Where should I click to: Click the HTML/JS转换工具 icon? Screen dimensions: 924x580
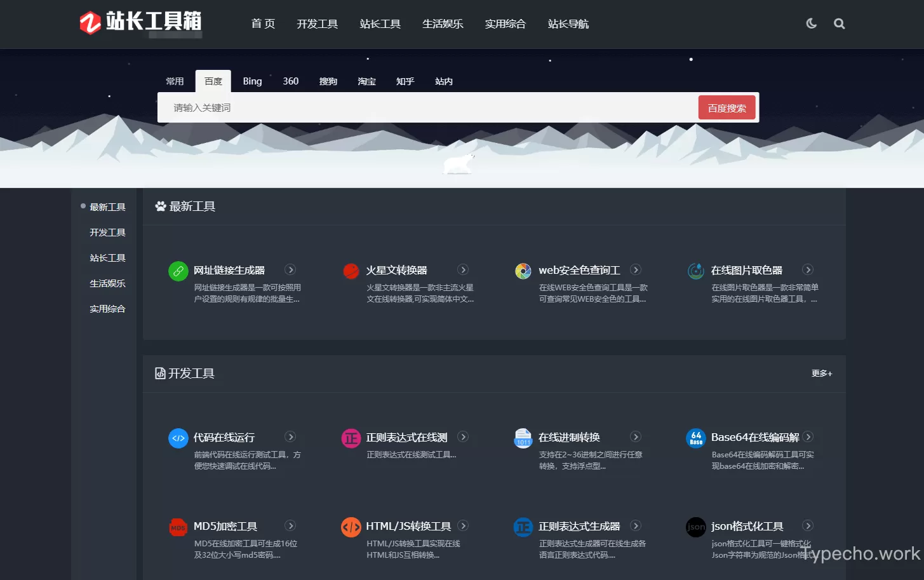point(351,527)
